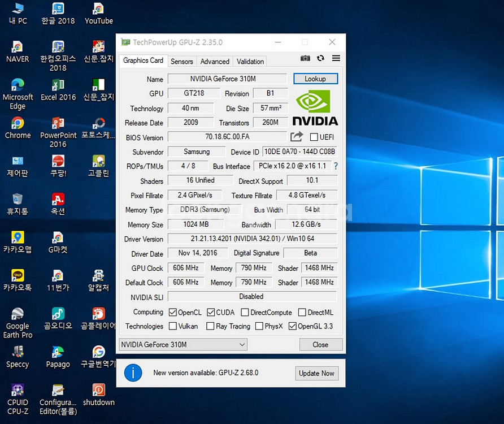Toggle the DirectML checkbox
The width and height of the screenshot is (504, 424).
(x=302, y=313)
